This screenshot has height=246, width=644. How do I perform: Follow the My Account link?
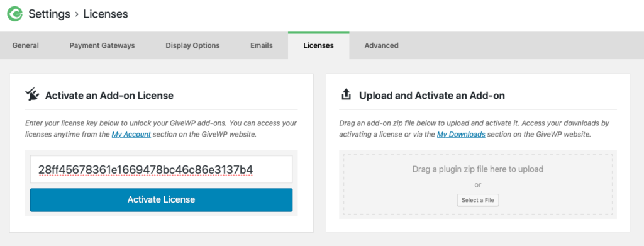coord(131,135)
